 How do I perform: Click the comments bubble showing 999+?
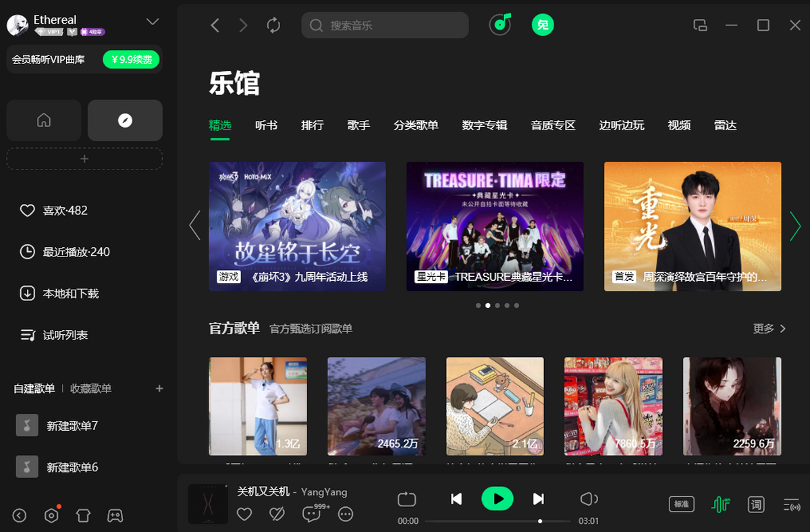(x=311, y=514)
